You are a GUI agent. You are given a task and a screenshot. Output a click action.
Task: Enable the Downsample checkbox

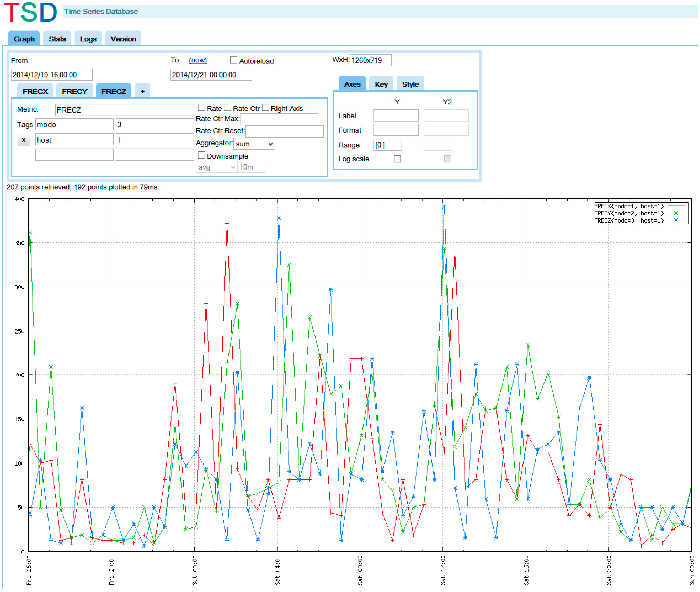tap(201, 155)
